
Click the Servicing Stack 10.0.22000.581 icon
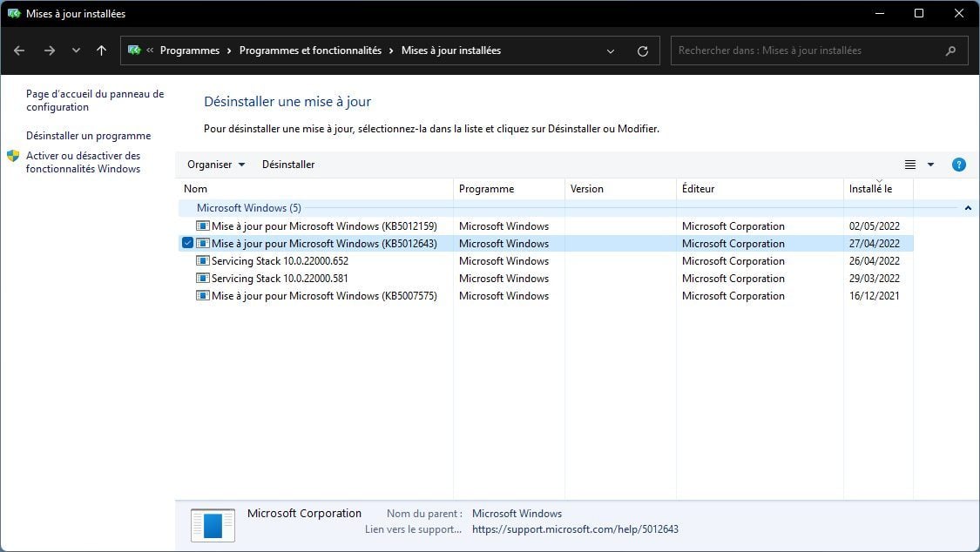point(202,279)
